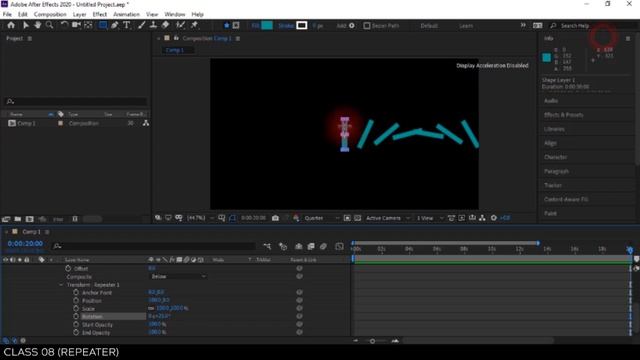Screen dimensions: 640x360
Task: Open the Composition Mini-Flowchart icon in timeline
Action: pos(267,246)
